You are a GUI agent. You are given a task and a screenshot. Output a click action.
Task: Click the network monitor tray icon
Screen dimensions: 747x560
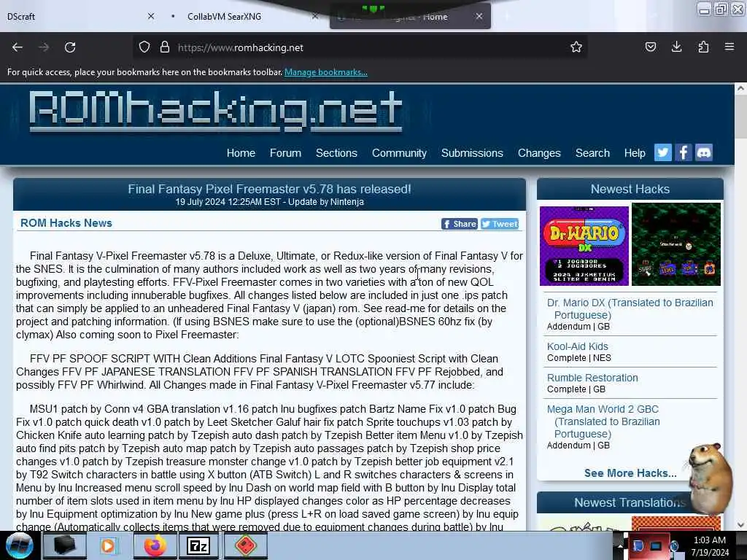tap(656, 546)
